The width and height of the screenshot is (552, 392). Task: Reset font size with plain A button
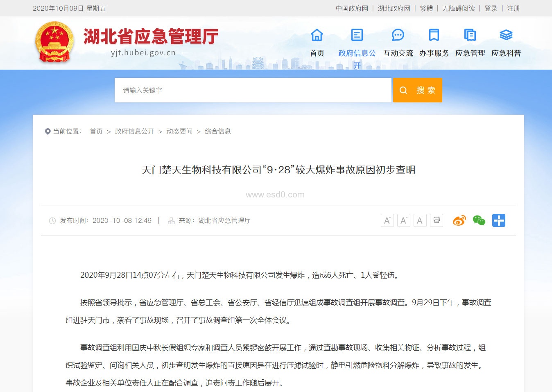coord(420,220)
